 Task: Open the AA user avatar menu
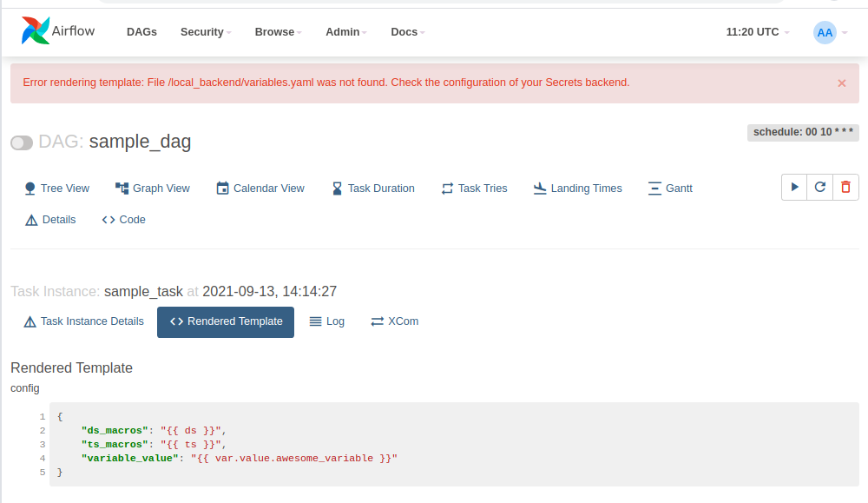[830, 32]
